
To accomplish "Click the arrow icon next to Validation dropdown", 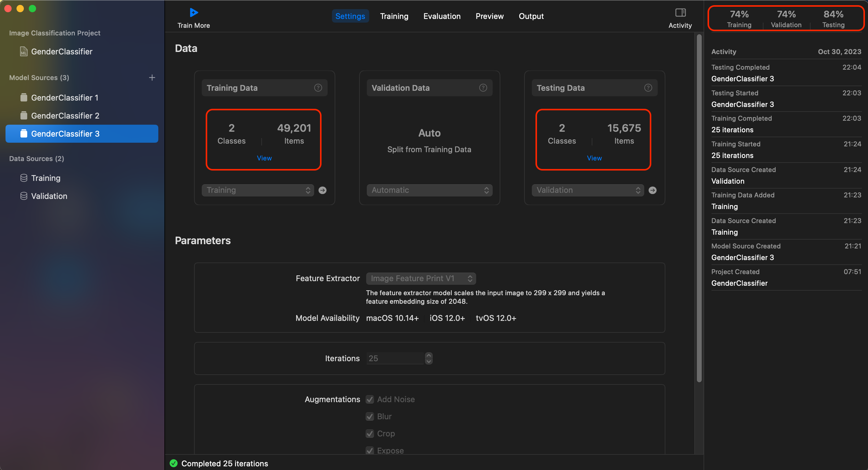I will click(x=652, y=190).
